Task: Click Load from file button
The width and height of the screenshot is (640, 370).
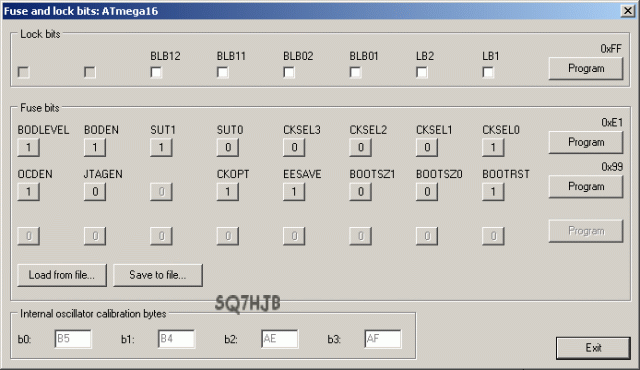Action: point(62,275)
